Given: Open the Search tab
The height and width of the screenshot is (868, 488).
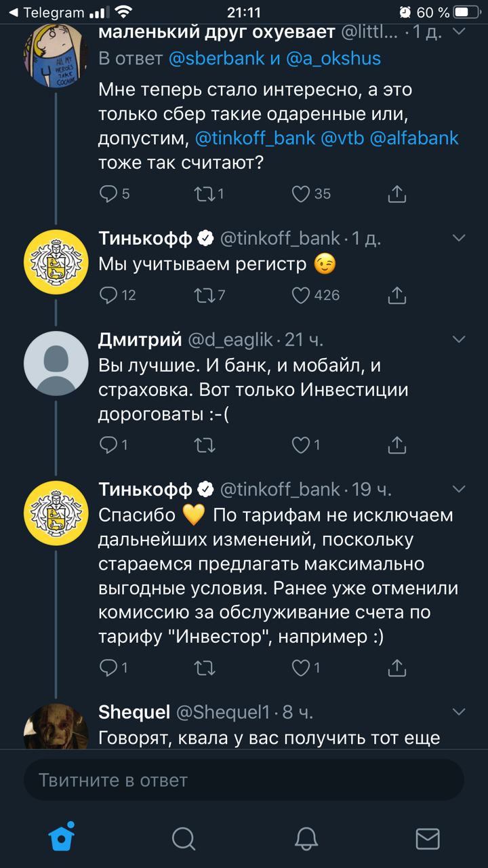Looking at the screenshot, I should click(183, 839).
